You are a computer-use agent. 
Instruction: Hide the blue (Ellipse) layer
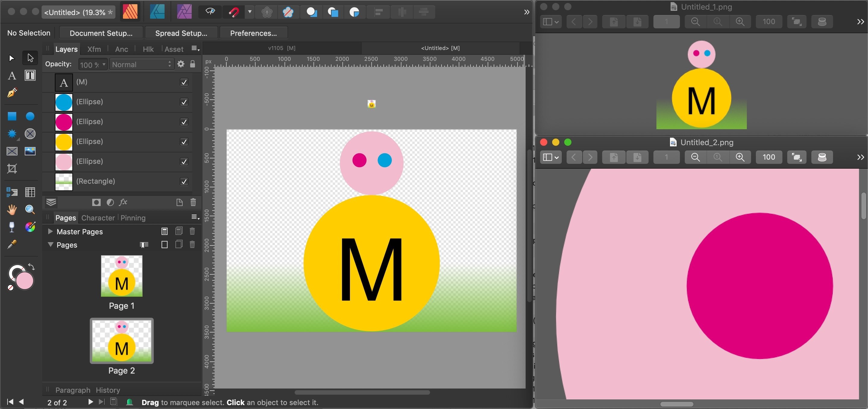(x=184, y=102)
